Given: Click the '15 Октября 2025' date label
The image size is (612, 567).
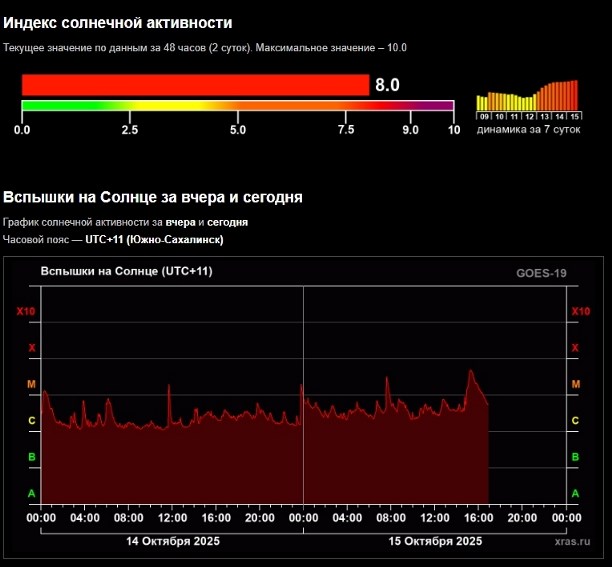Looking at the screenshot, I should (x=435, y=541).
